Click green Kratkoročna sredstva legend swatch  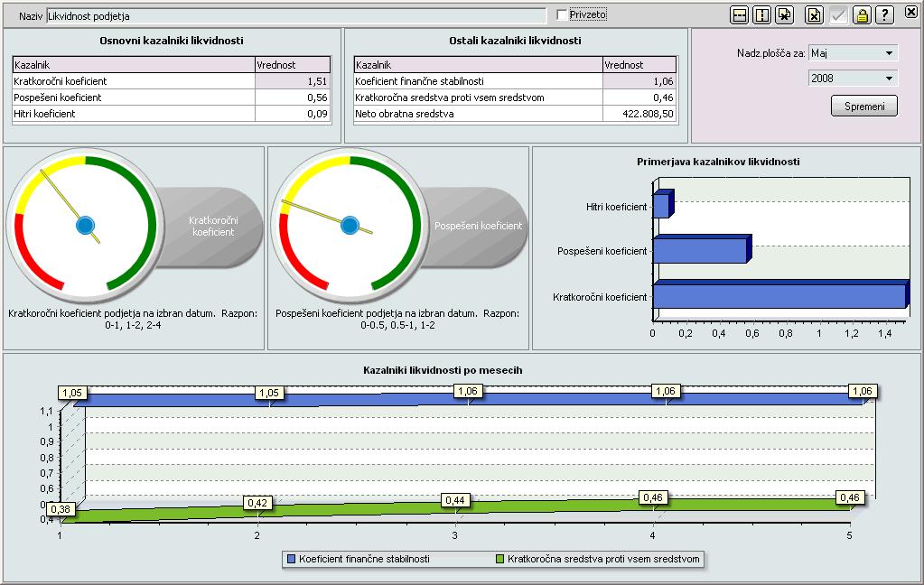[x=499, y=559]
